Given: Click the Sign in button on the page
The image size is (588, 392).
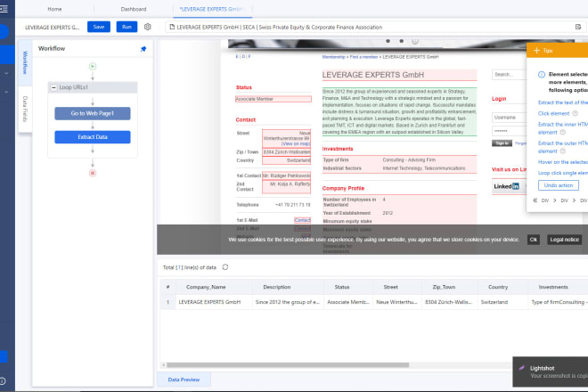Looking at the screenshot, I should point(502,143).
